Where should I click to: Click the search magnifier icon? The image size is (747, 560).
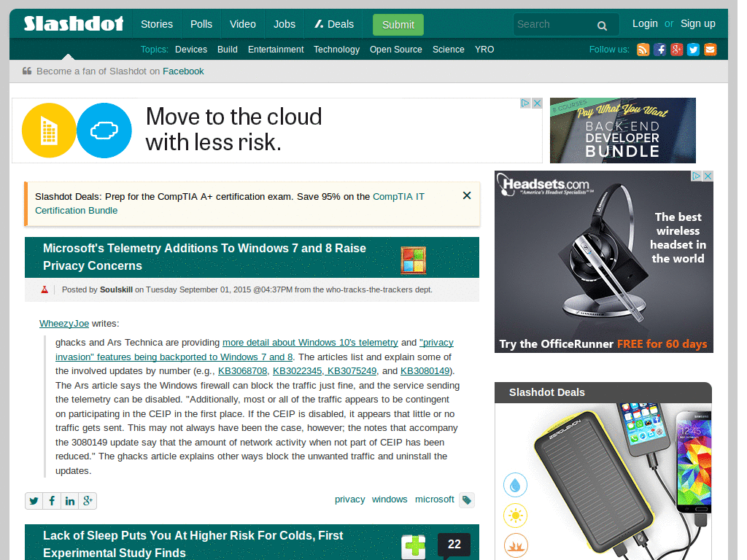[x=602, y=26]
